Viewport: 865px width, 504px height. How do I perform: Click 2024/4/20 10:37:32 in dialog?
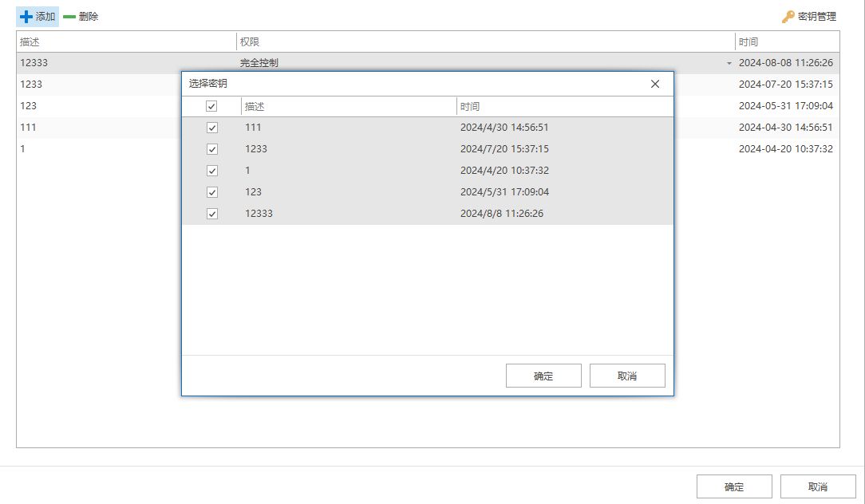click(504, 171)
